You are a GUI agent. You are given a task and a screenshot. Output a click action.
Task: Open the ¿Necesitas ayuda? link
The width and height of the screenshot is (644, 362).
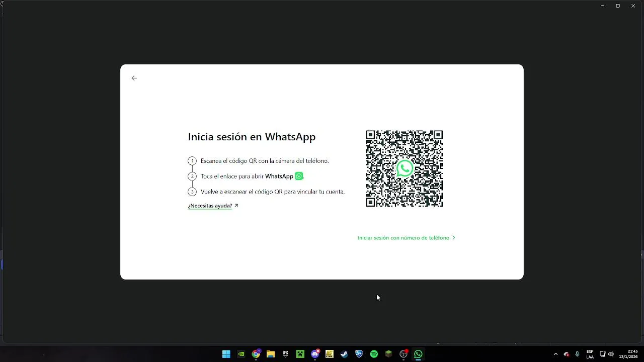pos(213,206)
